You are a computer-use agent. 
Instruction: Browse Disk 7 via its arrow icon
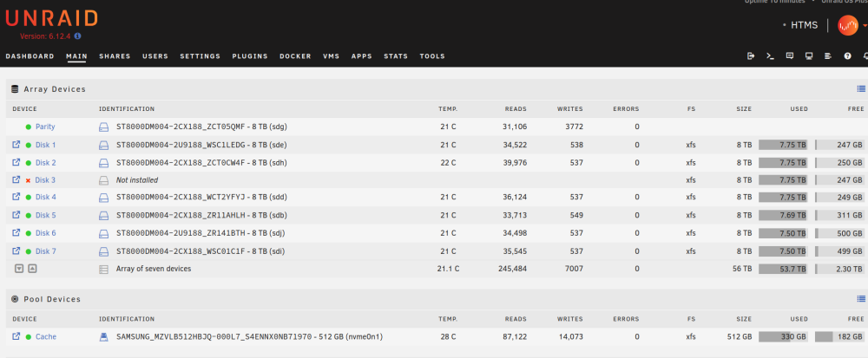pos(16,251)
